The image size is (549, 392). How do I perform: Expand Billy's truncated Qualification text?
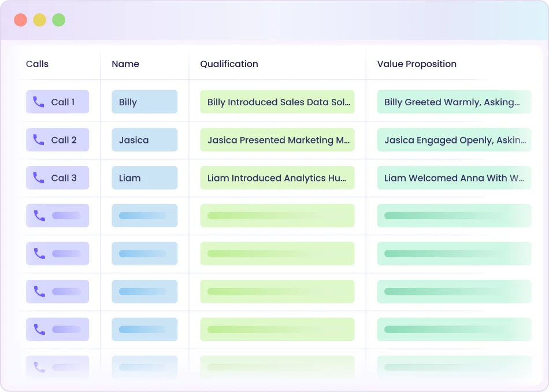(x=277, y=102)
